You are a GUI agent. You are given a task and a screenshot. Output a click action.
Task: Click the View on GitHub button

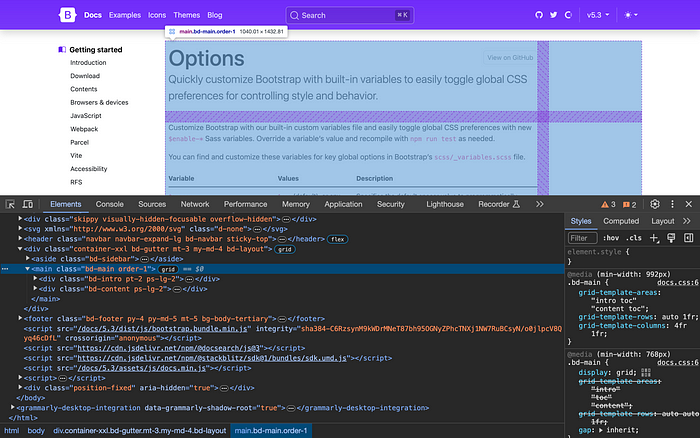click(x=510, y=58)
